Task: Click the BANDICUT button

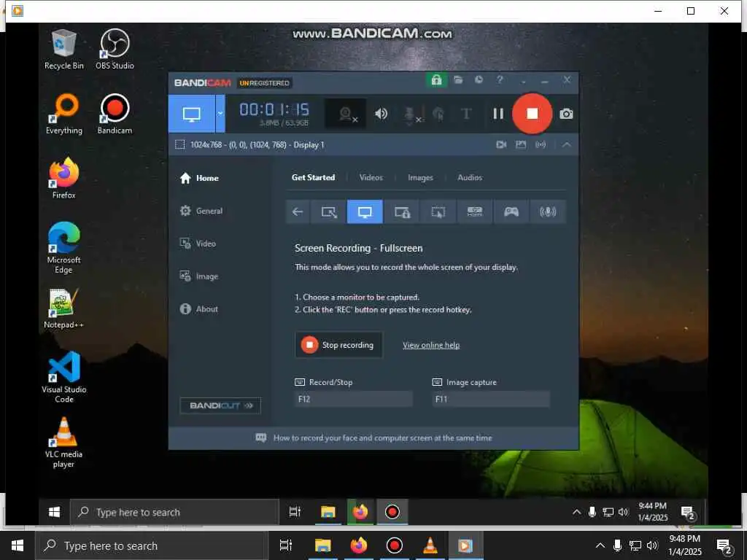Action: [x=220, y=405]
